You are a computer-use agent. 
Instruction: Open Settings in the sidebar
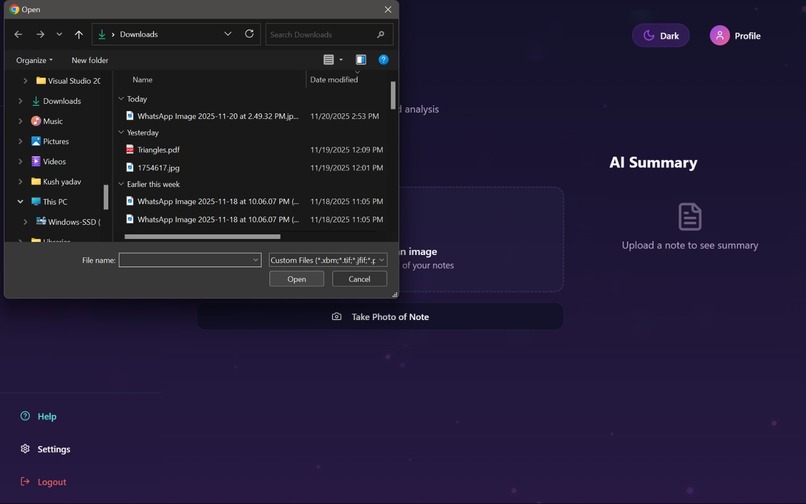(45, 449)
